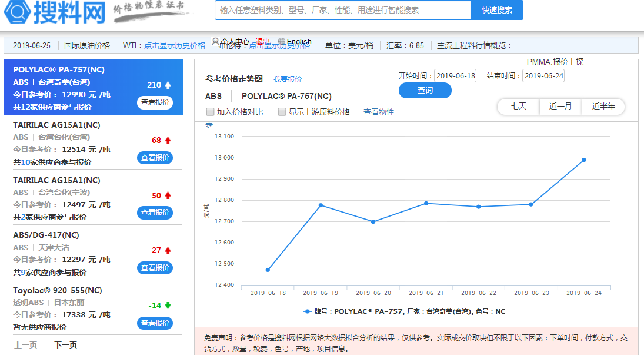The width and height of the screenshot is (644, 355).
Task: Click the chart data point for 2019-06-18
Action: click(268, 270)
